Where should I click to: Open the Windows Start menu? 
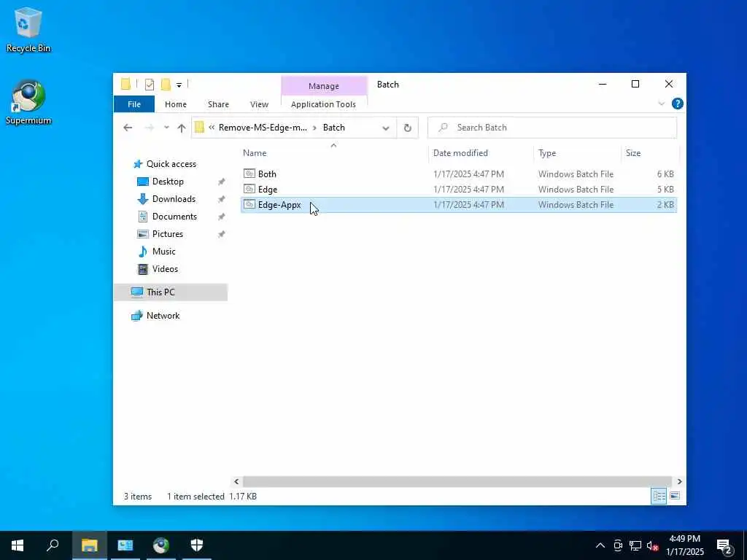tap(18, 545)
